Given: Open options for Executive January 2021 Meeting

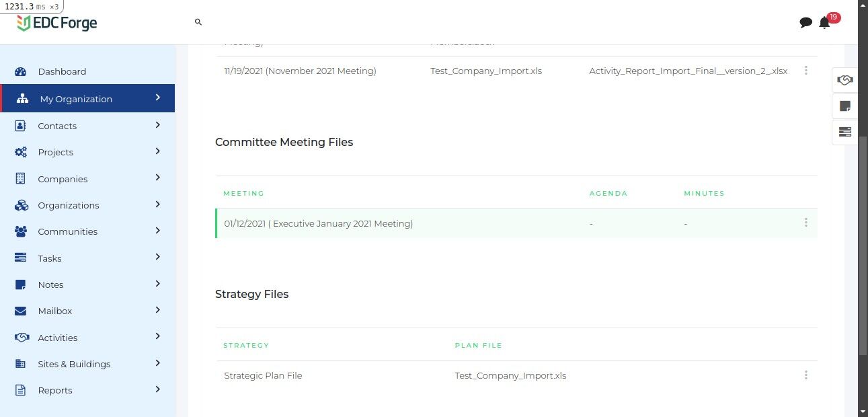Looking at the screenshot, I should click(x=805, y=223).
